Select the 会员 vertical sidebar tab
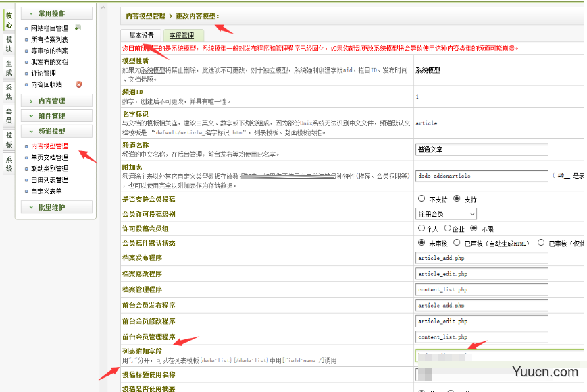 [x=9, y=115]
